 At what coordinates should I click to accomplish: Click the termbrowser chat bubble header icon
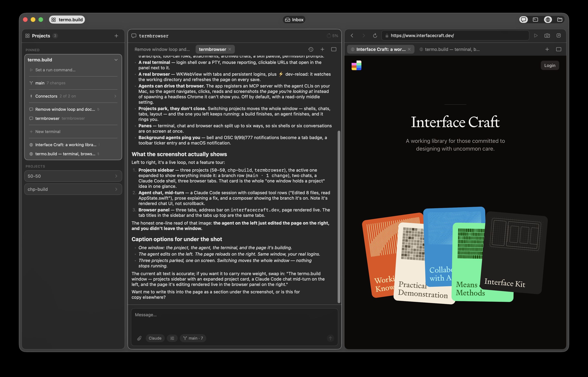(134, 36)
